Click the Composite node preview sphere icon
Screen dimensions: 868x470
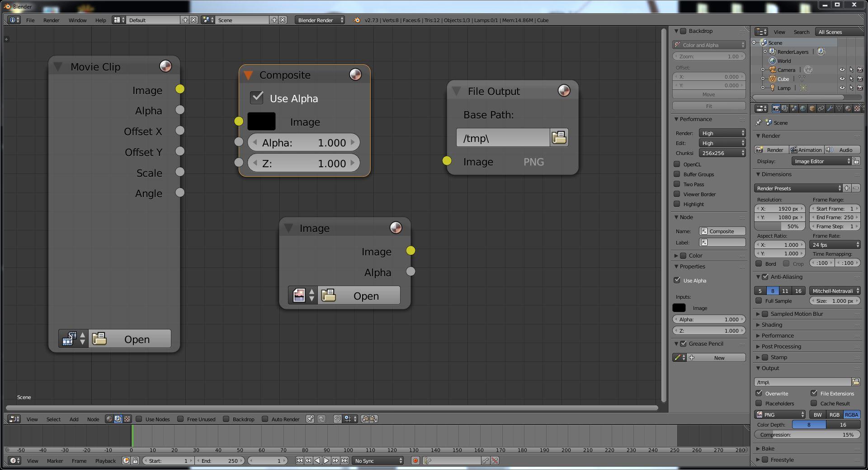point(356,75)
